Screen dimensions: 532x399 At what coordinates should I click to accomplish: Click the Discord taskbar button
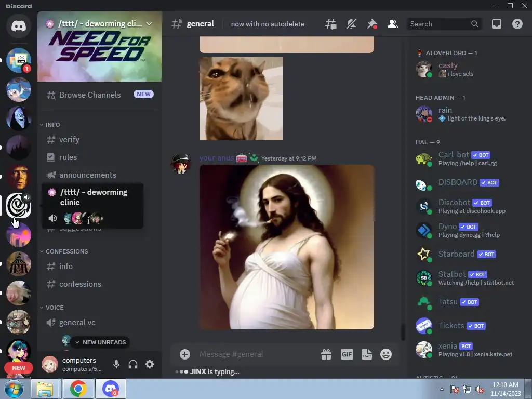tap(111, 389)
